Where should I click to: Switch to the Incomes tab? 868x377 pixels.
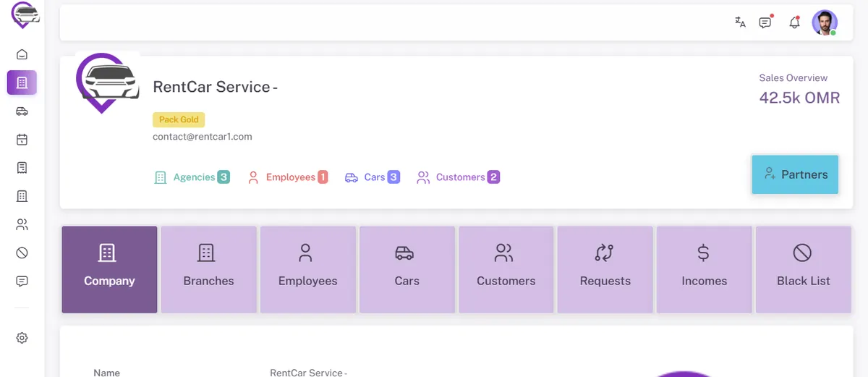click(x=704, y=270)
